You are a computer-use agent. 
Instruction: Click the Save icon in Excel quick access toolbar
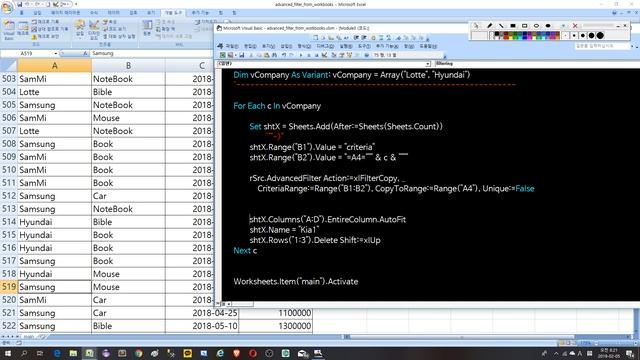pyautogui.click(x=20, y=4)
